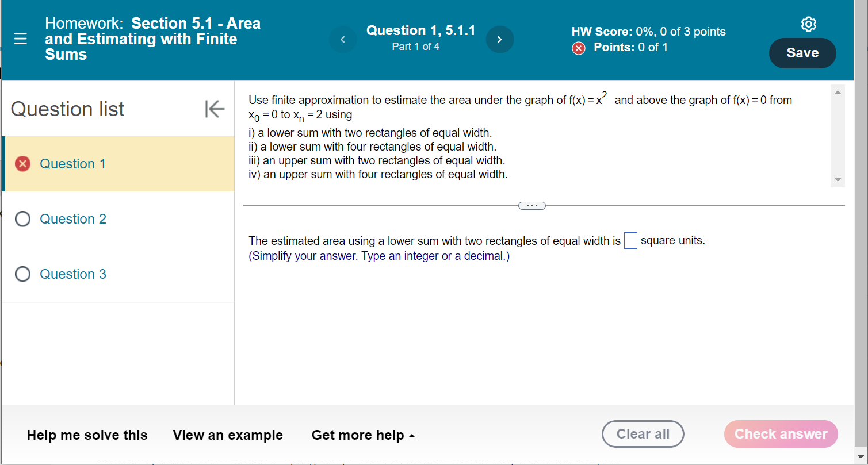Click the red X icon beside Question 1

coord(22,163)
